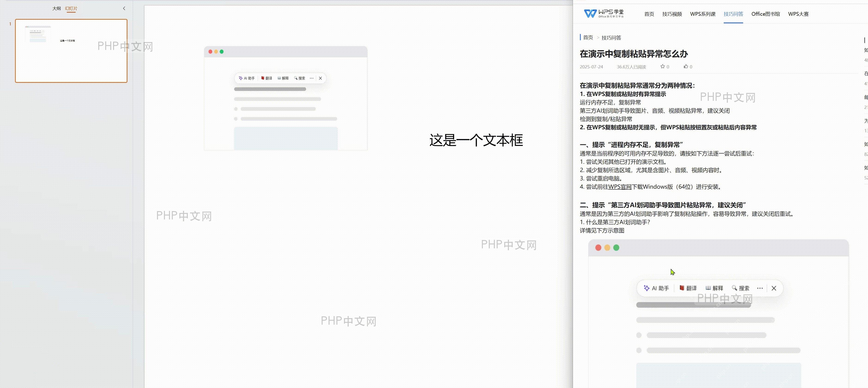The width and height of the screenshot is (868, 388).
Task: Open the WPS系列课 navigation item
Action: (702, 14)
